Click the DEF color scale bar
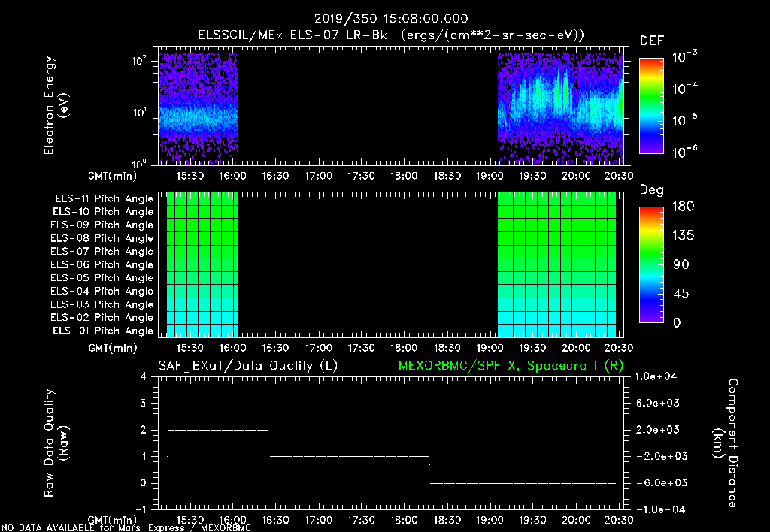The image size is (770, 532). [x=651, y=105]
